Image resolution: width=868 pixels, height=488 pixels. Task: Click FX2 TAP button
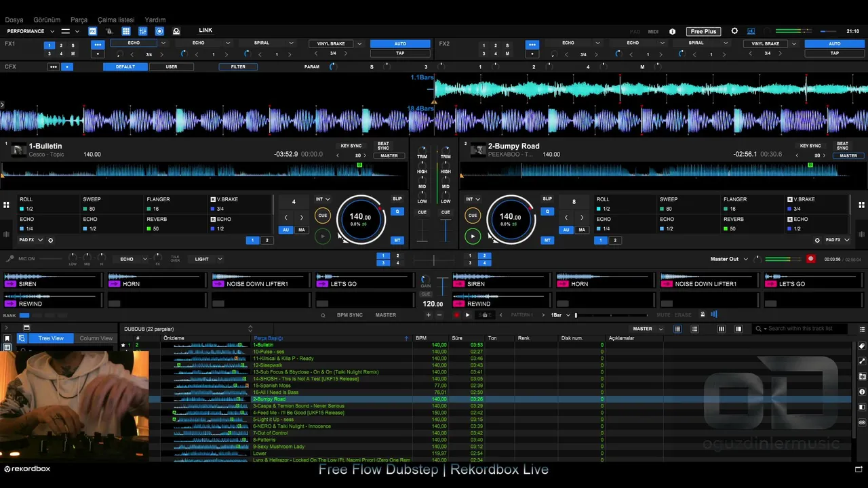pos(834,53)
